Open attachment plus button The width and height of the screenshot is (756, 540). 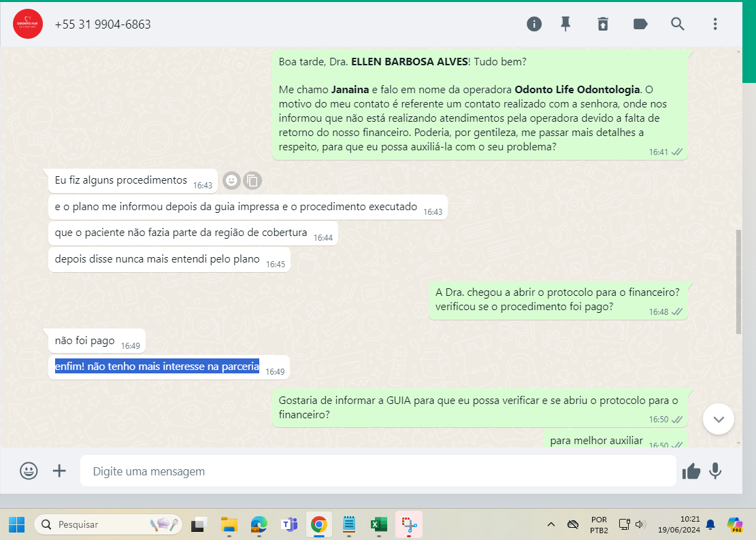59,471
